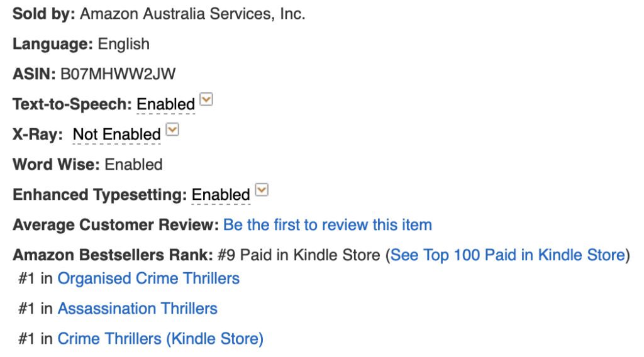Open the Assassination Thrillers category link
Screen dimensions: 644x357
click(138, 309)
